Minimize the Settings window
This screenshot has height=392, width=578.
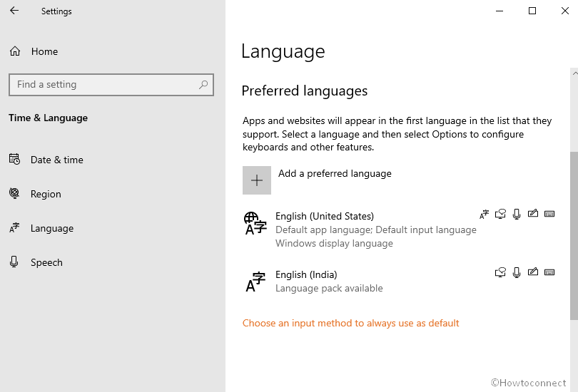pos(500,11)
